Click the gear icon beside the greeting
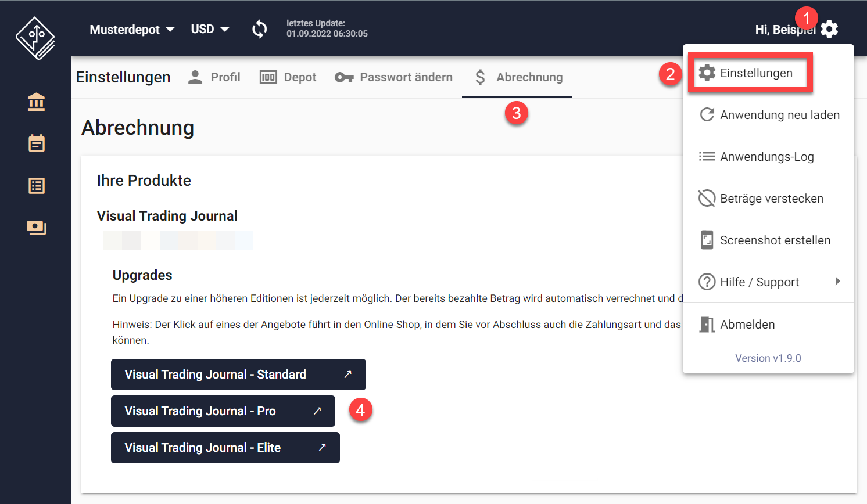Image resolution: width=867 pixels, height=504 pixels. [829, 29]
